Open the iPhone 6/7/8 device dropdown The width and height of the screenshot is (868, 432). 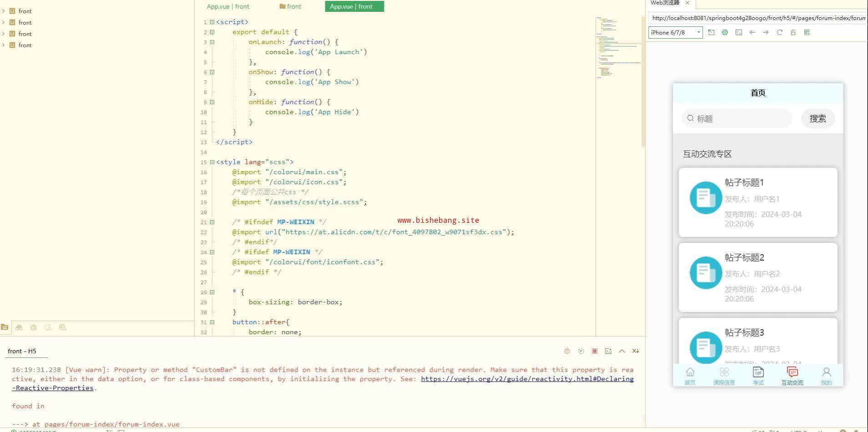pyautogui.click(x=676, y=32)
